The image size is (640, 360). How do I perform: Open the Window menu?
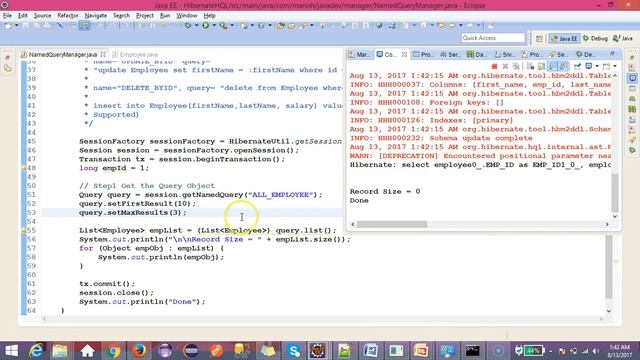pos(187,16)
